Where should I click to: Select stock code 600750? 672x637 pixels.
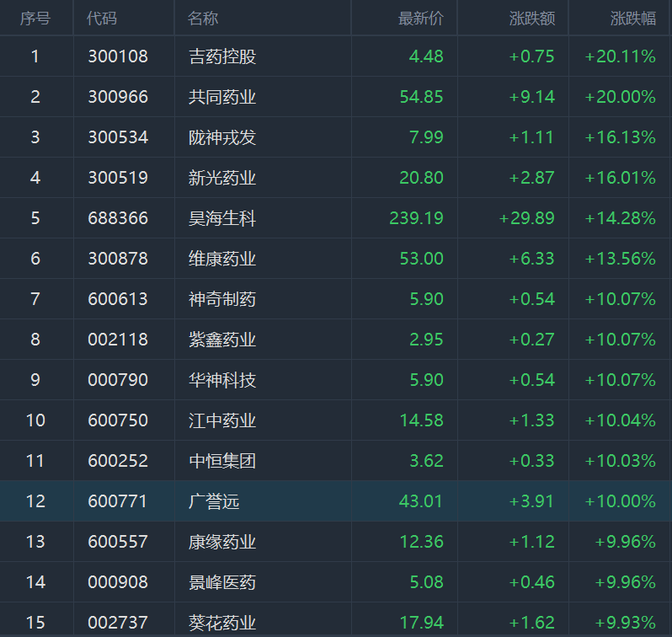pyautogui.click(x=118, y=420)
